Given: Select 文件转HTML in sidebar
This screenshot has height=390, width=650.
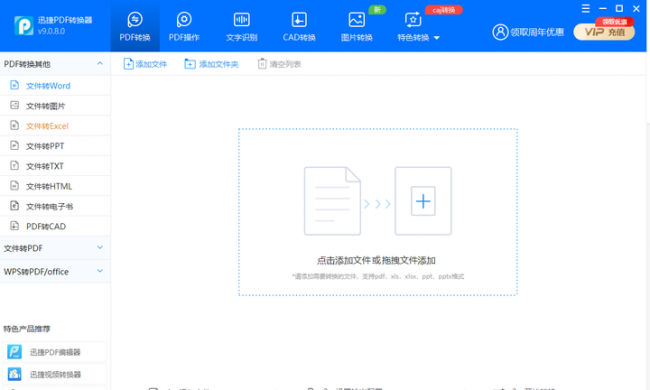Looking at the screenshot, I should point(55,186).
